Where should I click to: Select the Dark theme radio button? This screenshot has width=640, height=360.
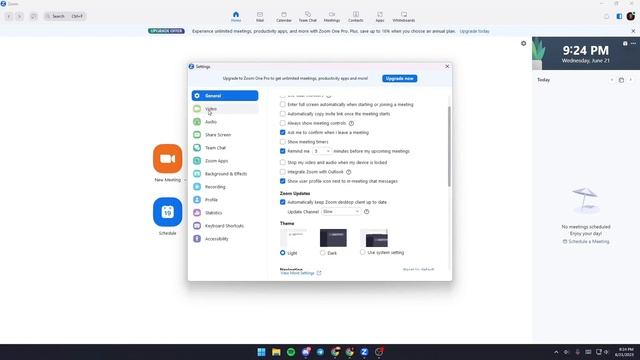pyautogui.click(x=322, y=253)
